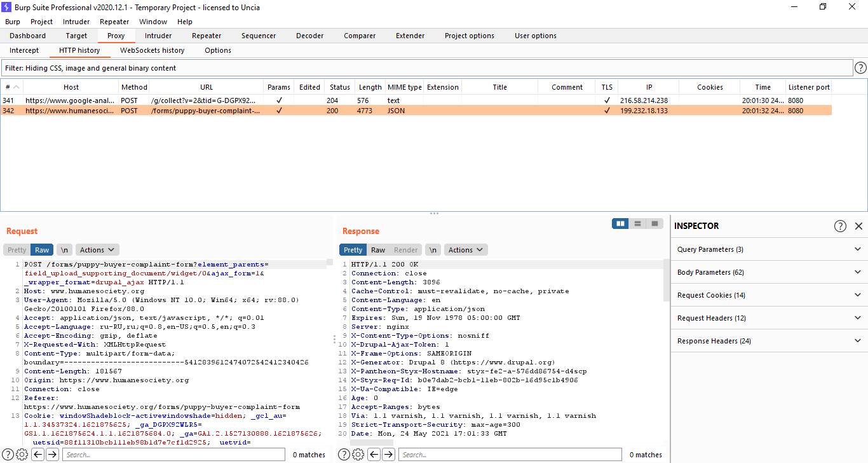Open search settings gear in Request panel
Screen dimensions: 868x463
[22, 454]
